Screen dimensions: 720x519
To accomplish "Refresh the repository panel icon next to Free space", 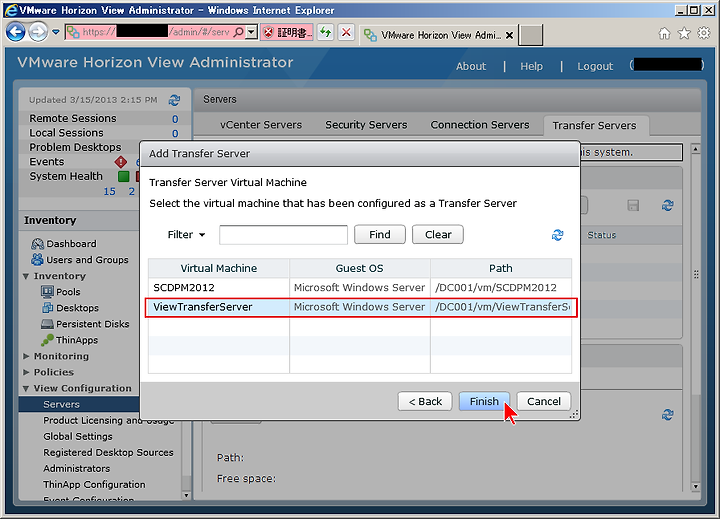I will pos(668,415).
